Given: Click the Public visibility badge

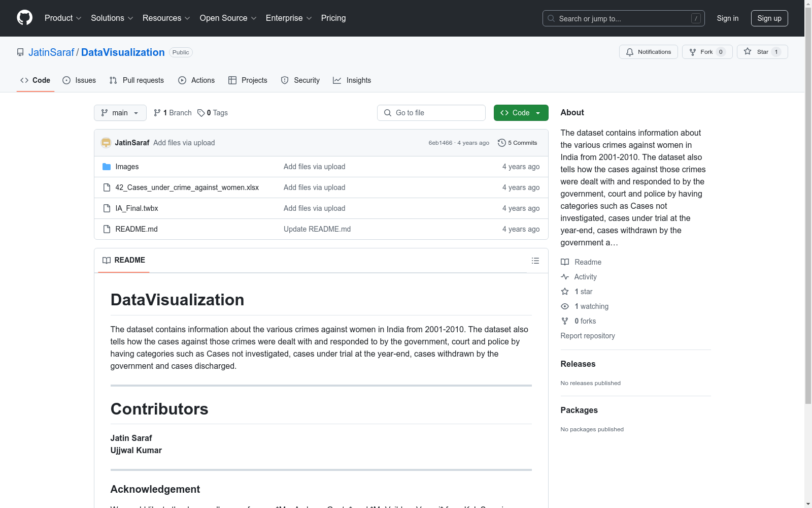Looking at the screenshot, I should click(181, 52).
